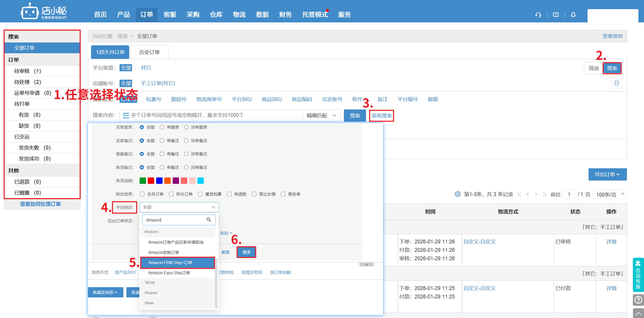Check the 合并订单 checkbox

click(x=142, y=194)
